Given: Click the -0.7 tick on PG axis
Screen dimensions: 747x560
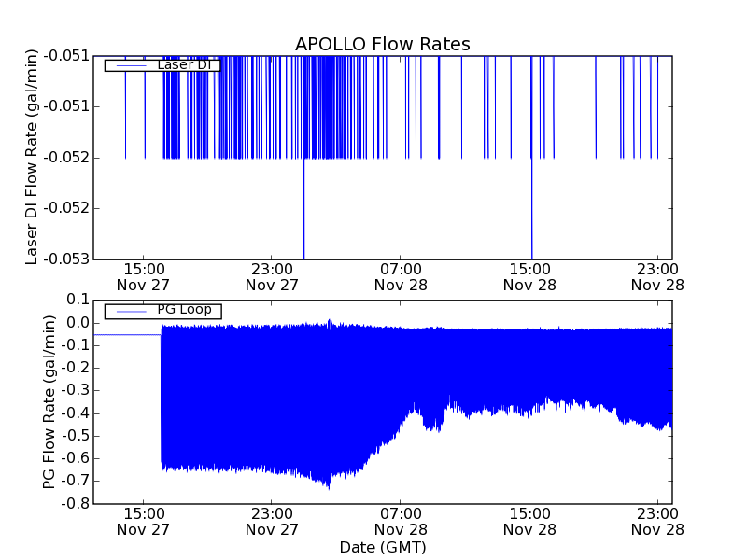Looking at the screenshot, I should coord(75,481).
